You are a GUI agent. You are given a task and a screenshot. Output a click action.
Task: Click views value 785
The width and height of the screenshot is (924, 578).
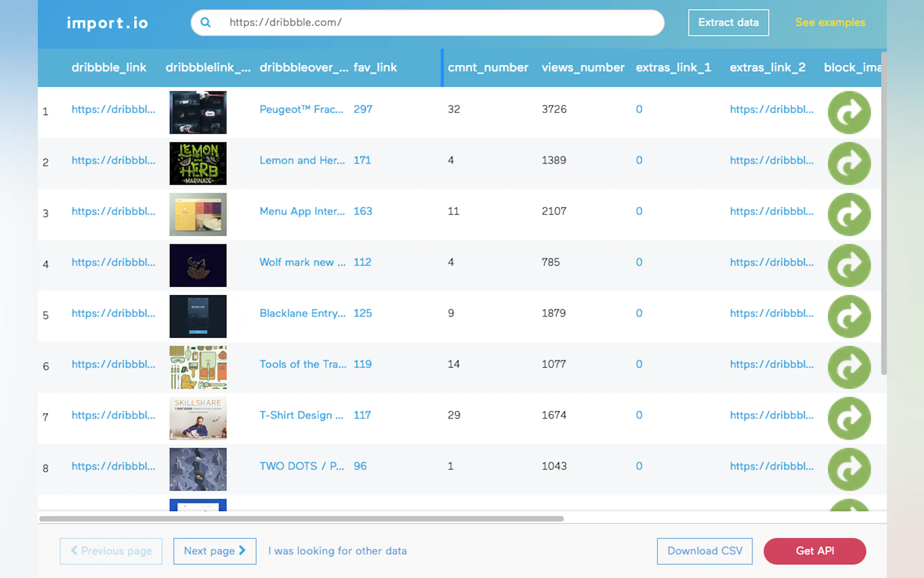point(550,262)
